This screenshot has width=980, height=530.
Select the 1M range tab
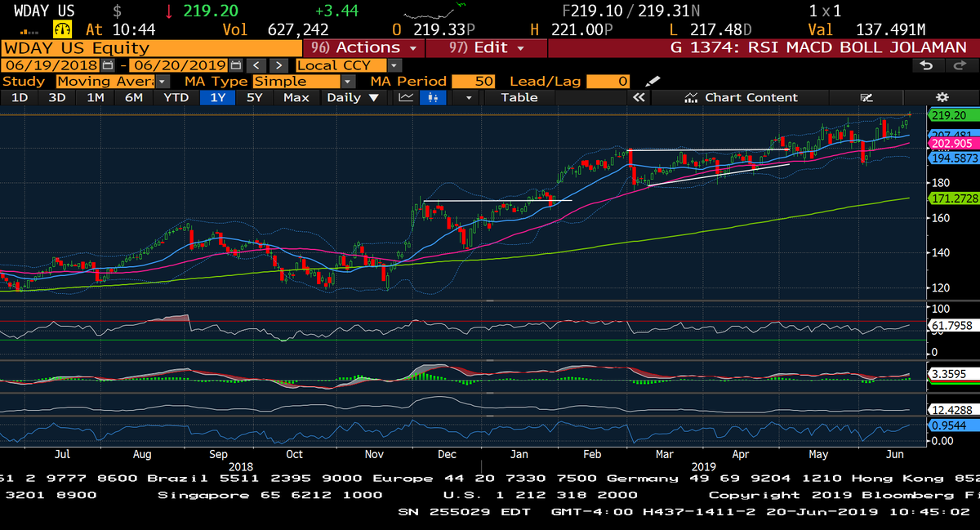96,97
